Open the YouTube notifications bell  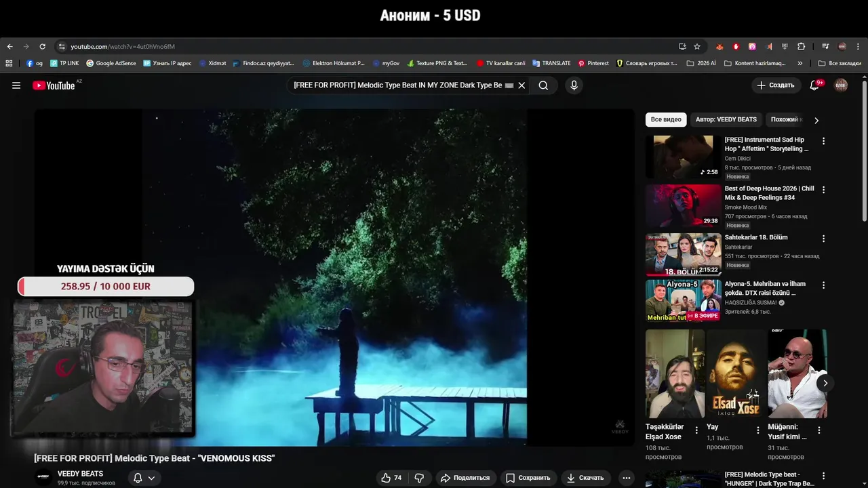tap(814, 85)
